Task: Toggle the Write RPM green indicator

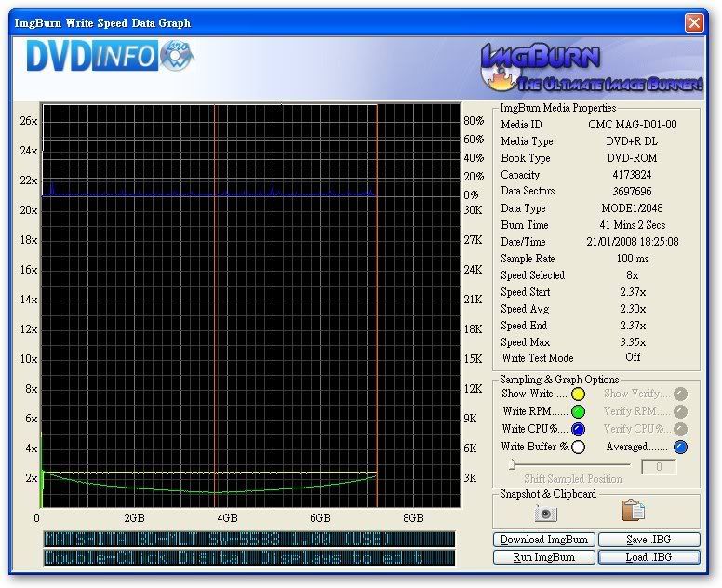Action: coord(578,411)
